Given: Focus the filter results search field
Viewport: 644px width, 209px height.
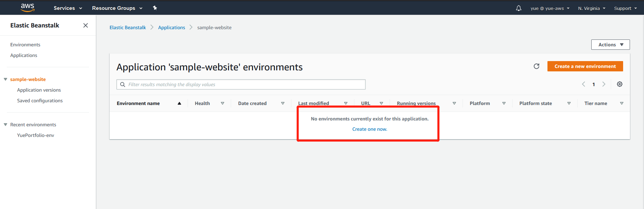Looking at the screenshot, I should tap(241, 84).
